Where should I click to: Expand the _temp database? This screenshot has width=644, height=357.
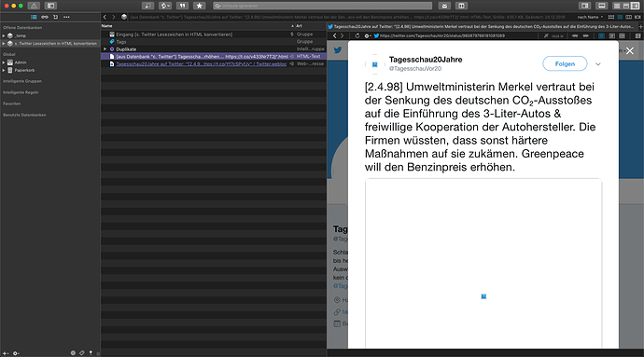tap(4, 35)
